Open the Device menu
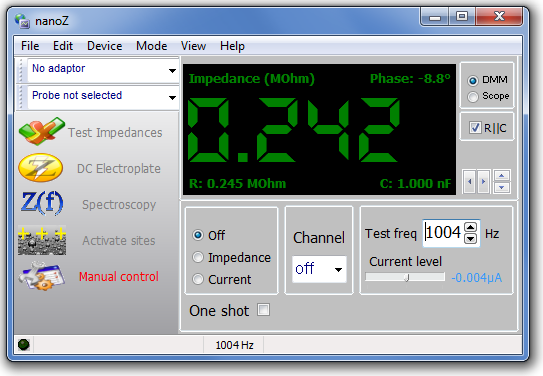Viewport: 543px width, 376px height. (104, 46)
